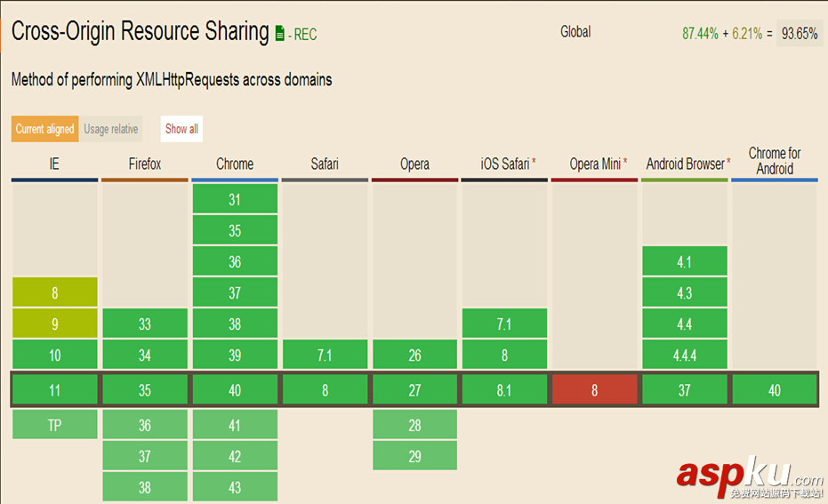This screenshot has height=504, width=828.
Task: Select the IE TP version cell
Action: pos(55,425)
